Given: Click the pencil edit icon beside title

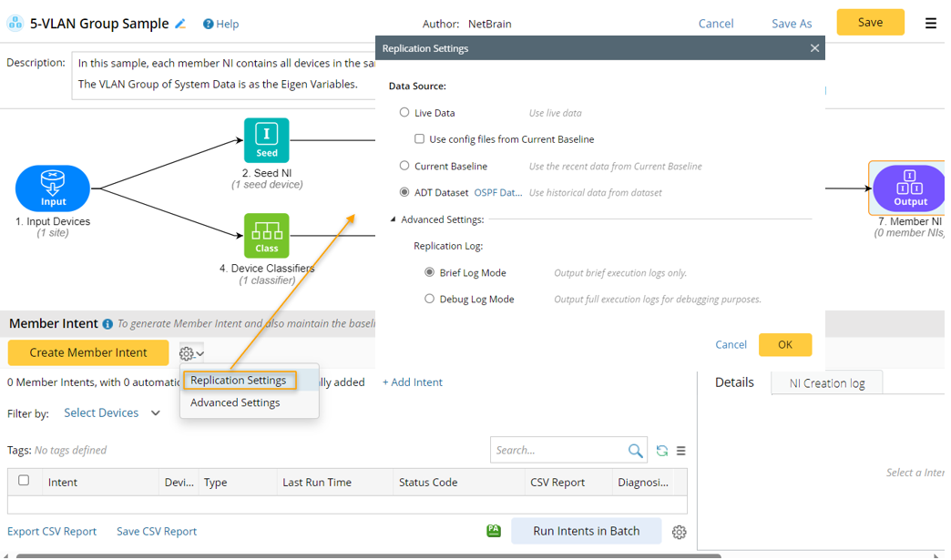Looking at the screenshot, I should pos(180,24).
